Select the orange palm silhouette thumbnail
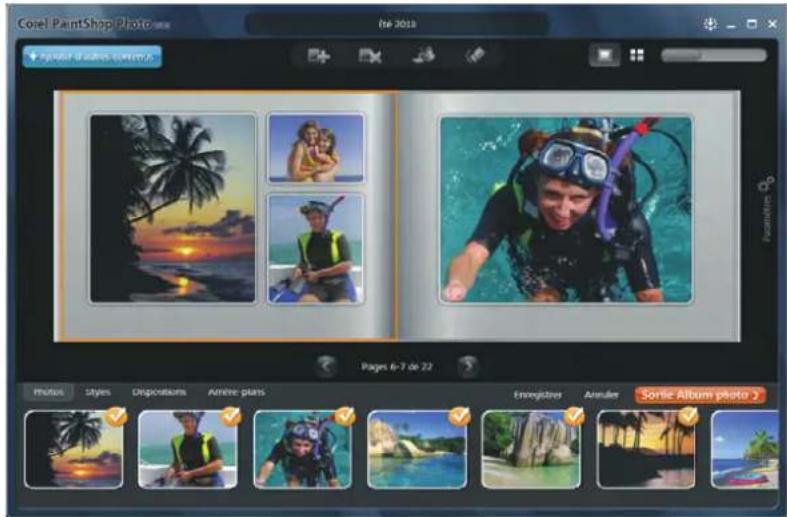The width and height of the screenshot is (787, 517). [x=646, y=449]
